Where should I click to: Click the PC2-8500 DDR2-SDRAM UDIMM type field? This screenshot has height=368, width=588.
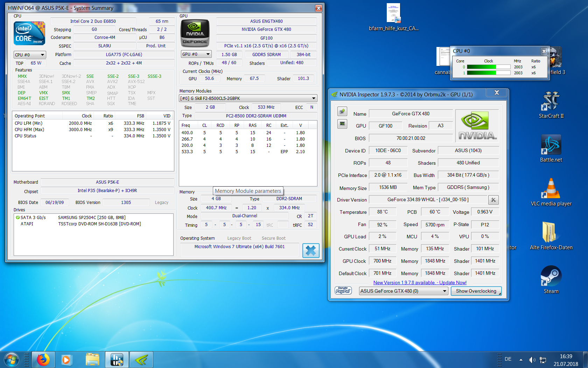pos(256,116)
